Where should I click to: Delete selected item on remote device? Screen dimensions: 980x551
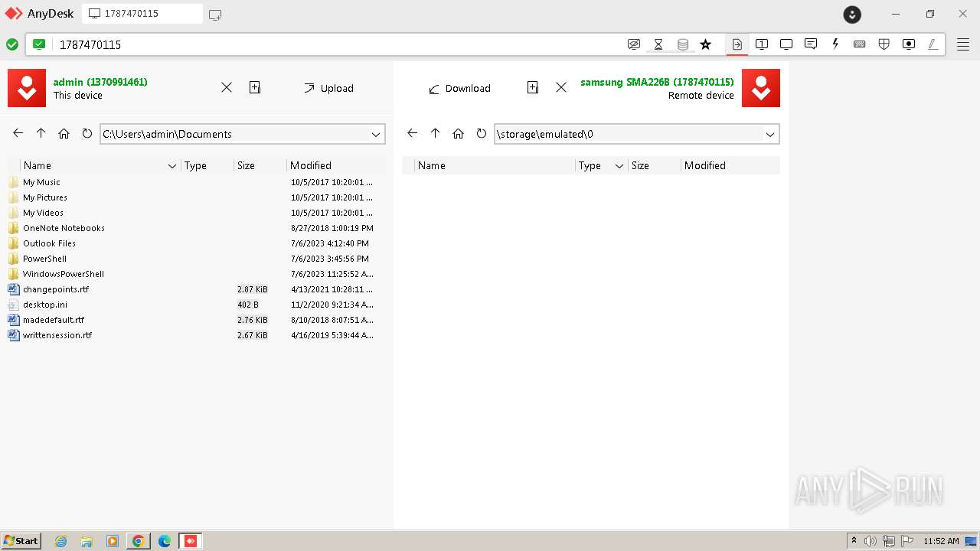561,87
